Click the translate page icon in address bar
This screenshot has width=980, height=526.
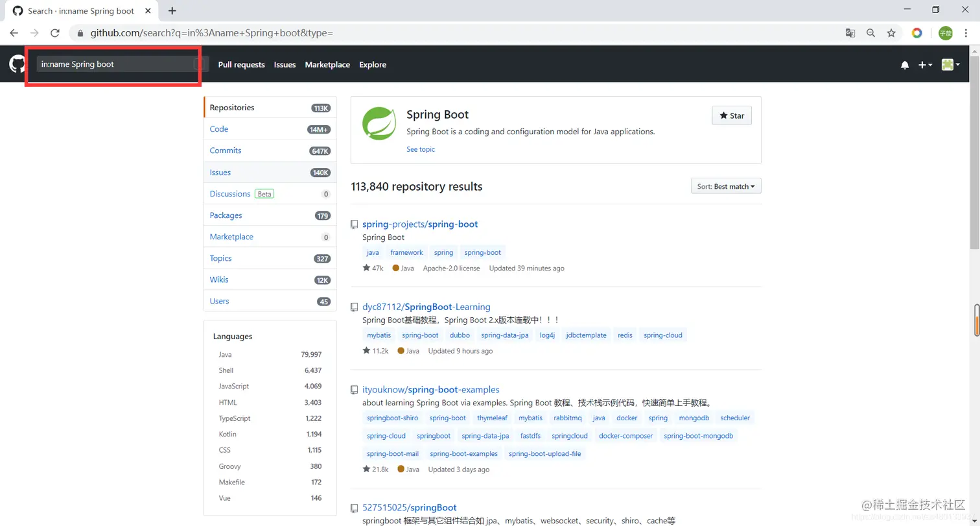click(x=850, y=33)
